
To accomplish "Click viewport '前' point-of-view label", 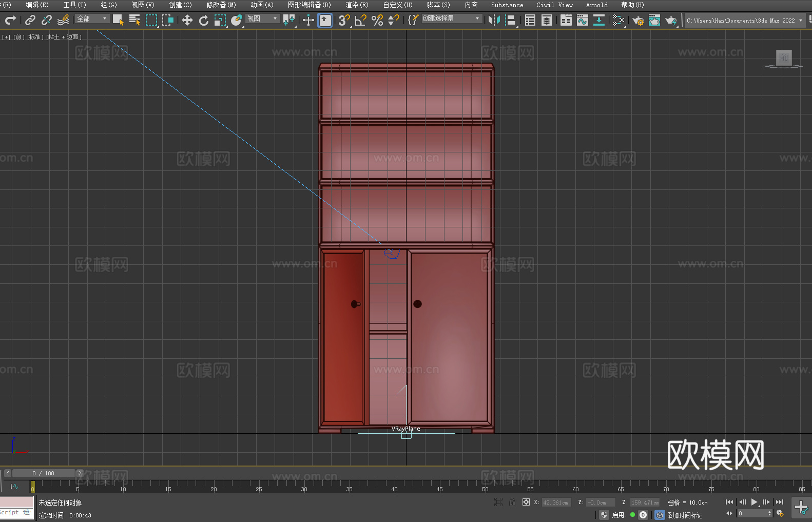I will pyautogui.click(x=18, y=37).
